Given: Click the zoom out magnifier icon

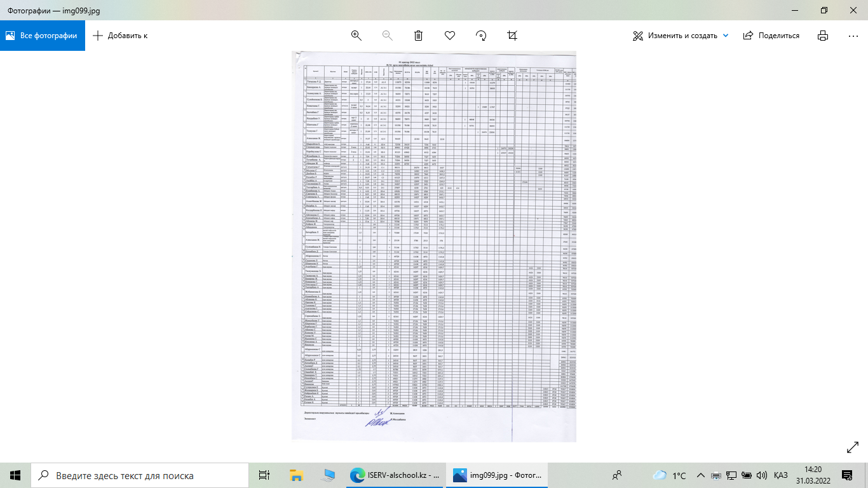Looking at the screenshot, I should point(387,36).
